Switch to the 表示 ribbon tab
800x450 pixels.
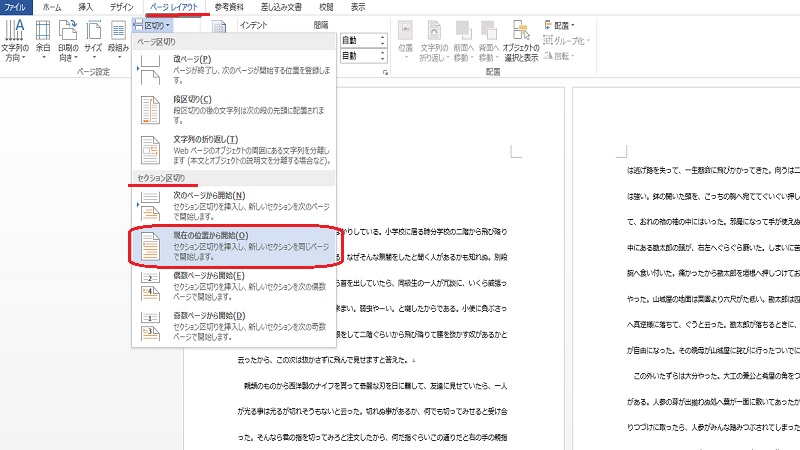(x=358, y=7)
